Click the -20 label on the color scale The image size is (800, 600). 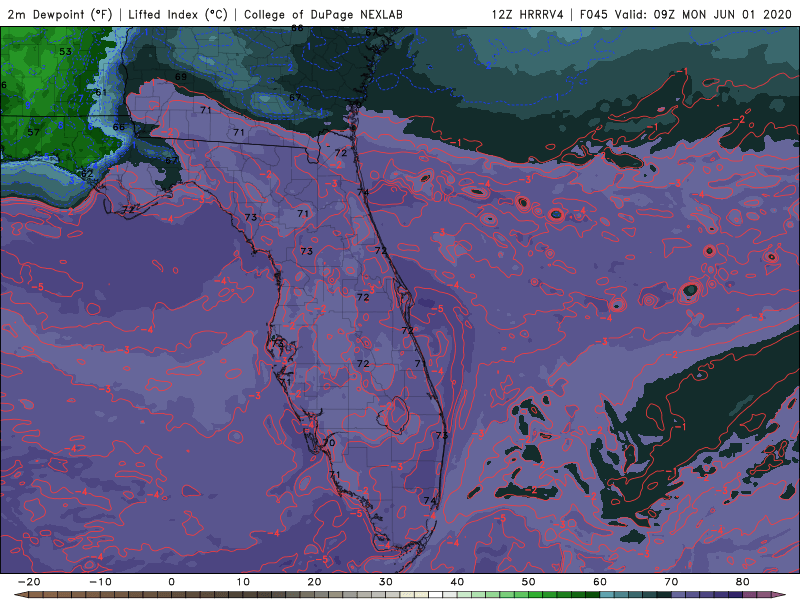(29, 582)
